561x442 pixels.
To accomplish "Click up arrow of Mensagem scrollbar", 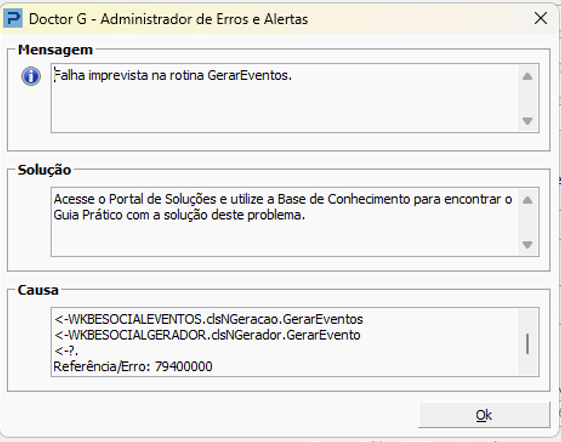I will click(527, 76).
